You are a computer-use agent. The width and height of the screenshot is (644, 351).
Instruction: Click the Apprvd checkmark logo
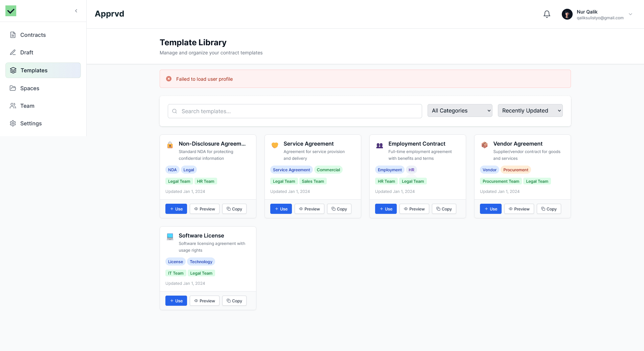coord(11,11)
